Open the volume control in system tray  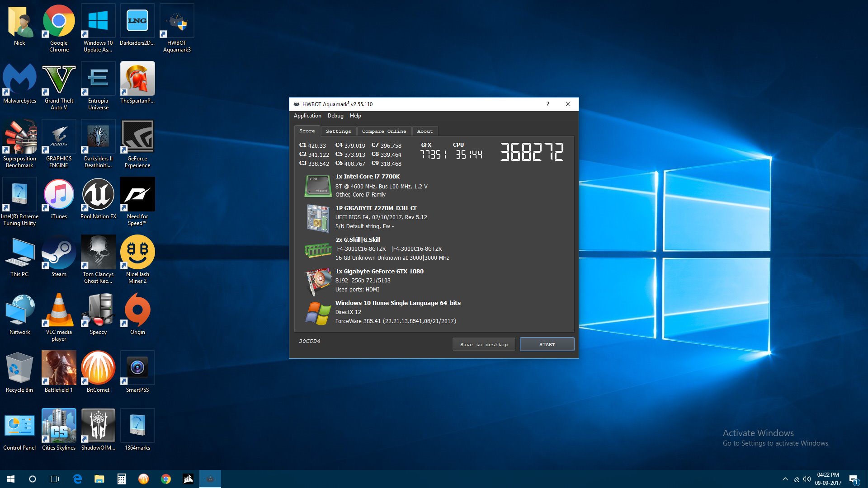tap(807, 479)
